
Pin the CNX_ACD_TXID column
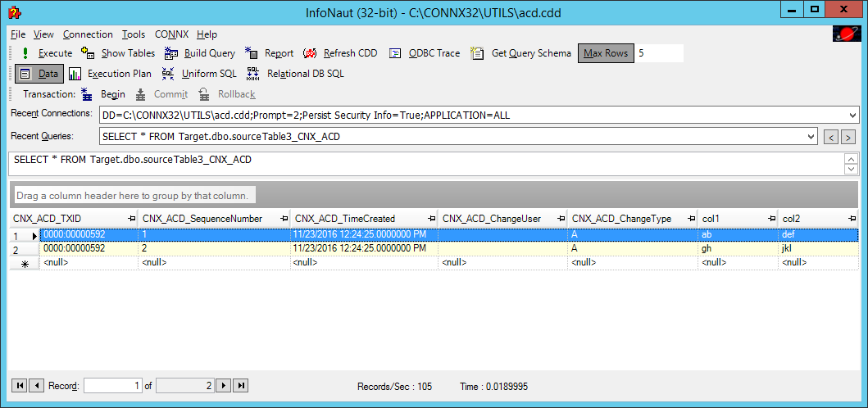click(x=132, y=219)
